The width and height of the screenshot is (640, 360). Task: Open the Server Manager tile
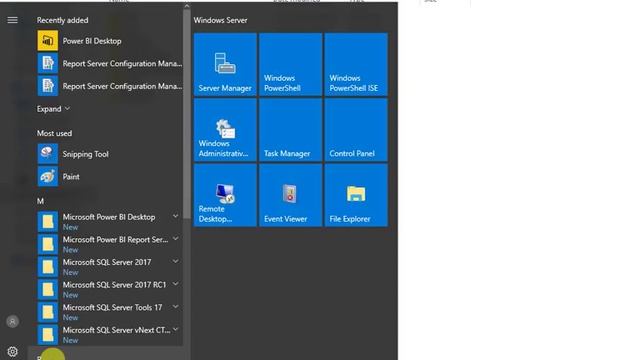225,64
